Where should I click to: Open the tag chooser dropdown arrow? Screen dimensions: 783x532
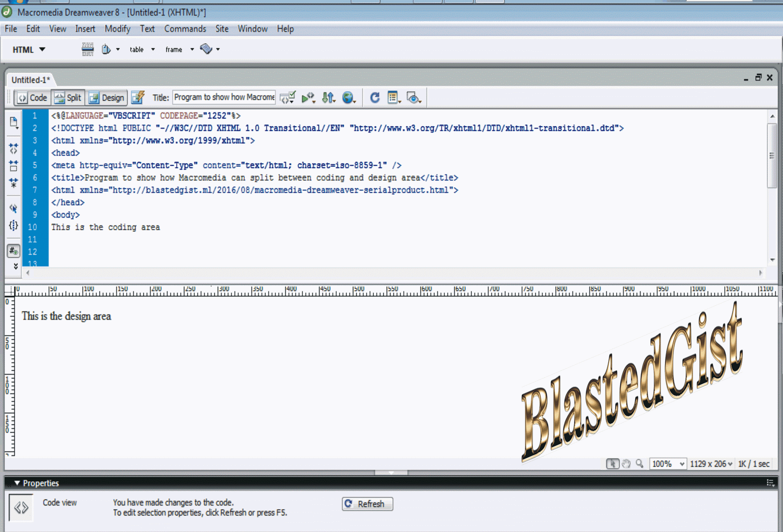[x=218, y=49]
